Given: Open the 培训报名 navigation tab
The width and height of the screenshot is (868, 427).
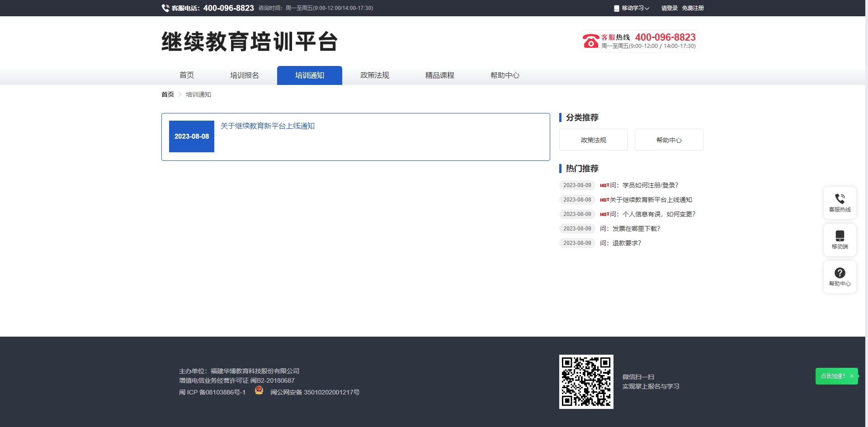Looking at the screenshot, I should tap(245, 75).
